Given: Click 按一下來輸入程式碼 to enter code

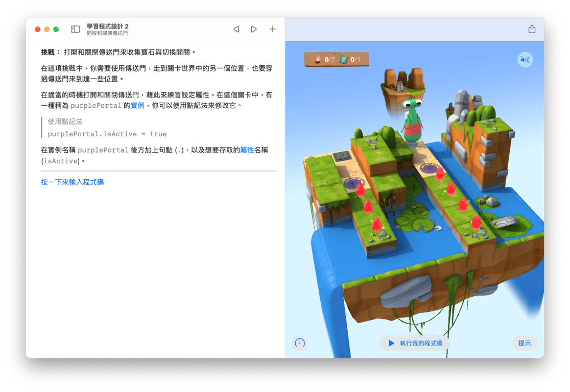Looking at the screenshot, I should tap(73, 182).
